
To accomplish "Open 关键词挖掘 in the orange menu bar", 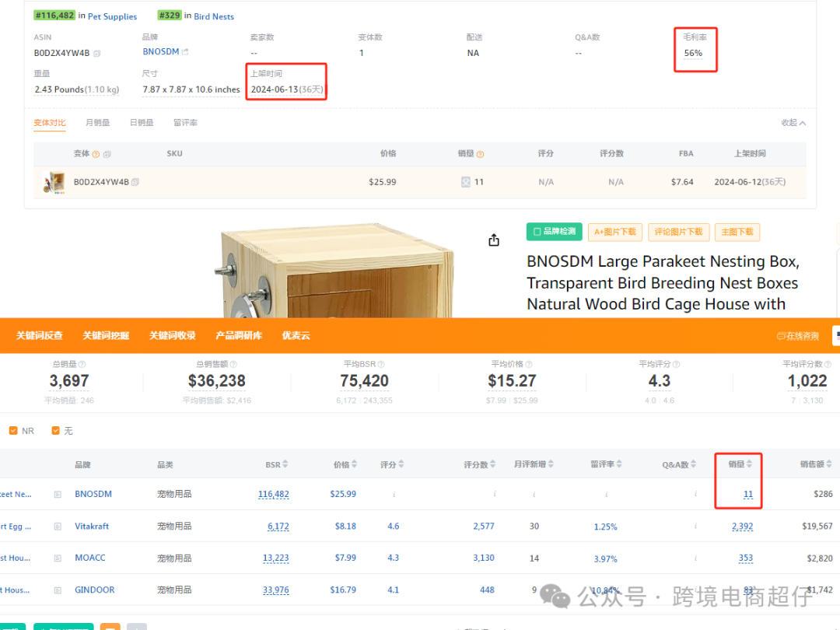I will click(106, 336).
